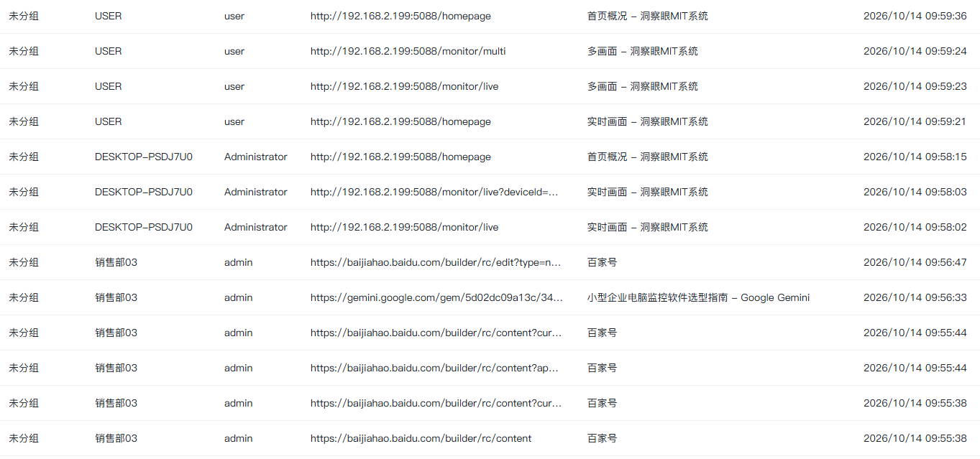Screen dimensions: 980x459
Task: Click 多画面 title in the 09:59:23 row
Action: point(642,86)
